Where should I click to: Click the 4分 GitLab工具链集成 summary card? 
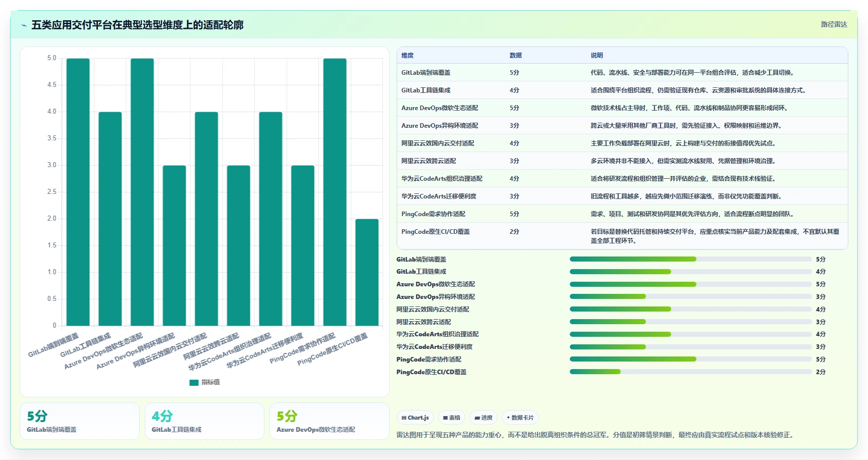coord(204,421)
